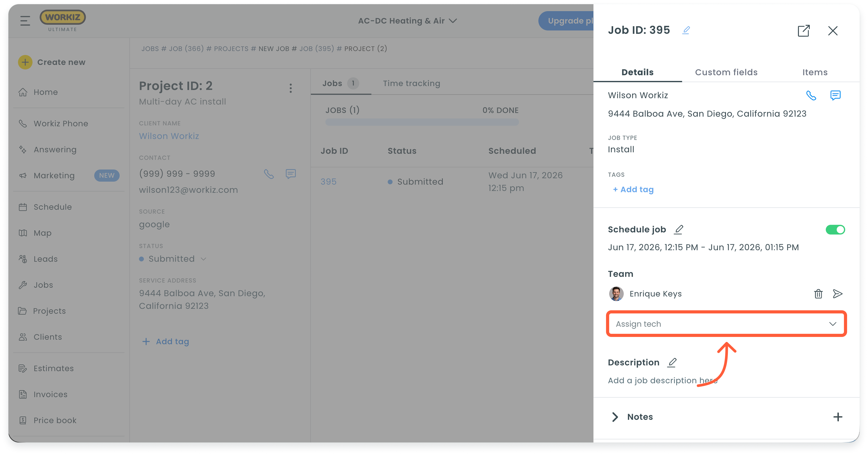Go to Leads in sidebar
The height and width of the screenshot is (455, 868).
[45, 259]
